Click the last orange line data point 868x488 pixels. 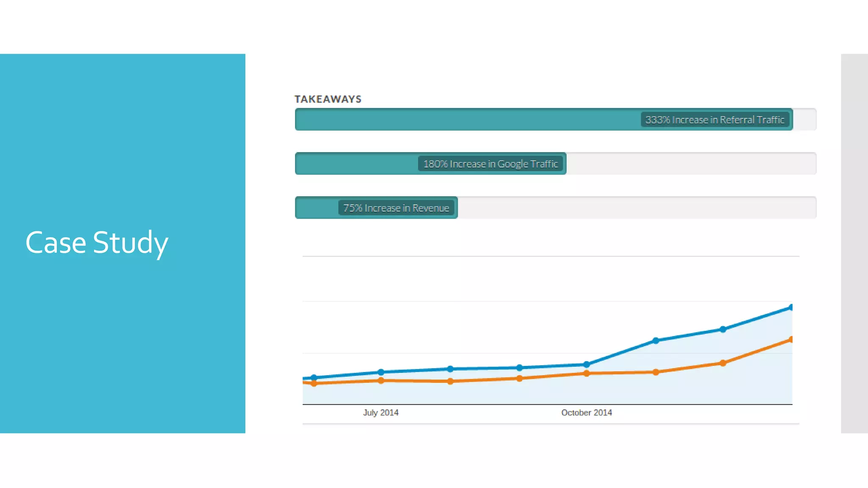[x=790, y=340]
